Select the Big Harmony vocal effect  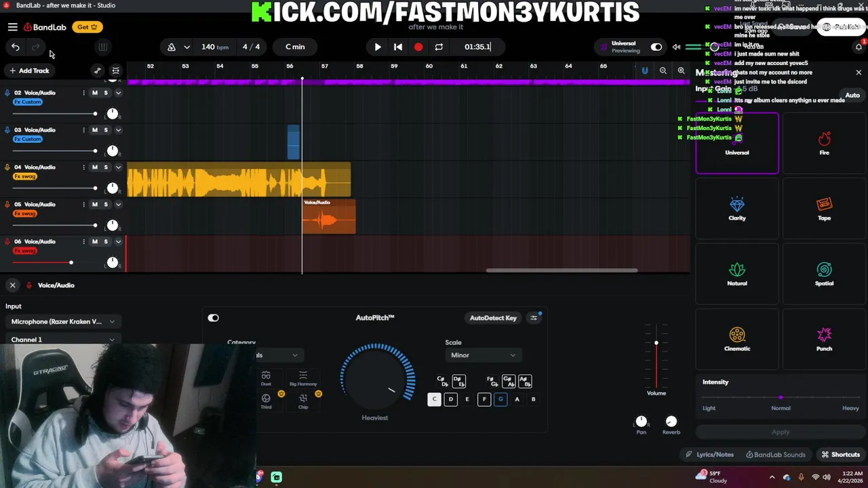click(x=303, y=378)
